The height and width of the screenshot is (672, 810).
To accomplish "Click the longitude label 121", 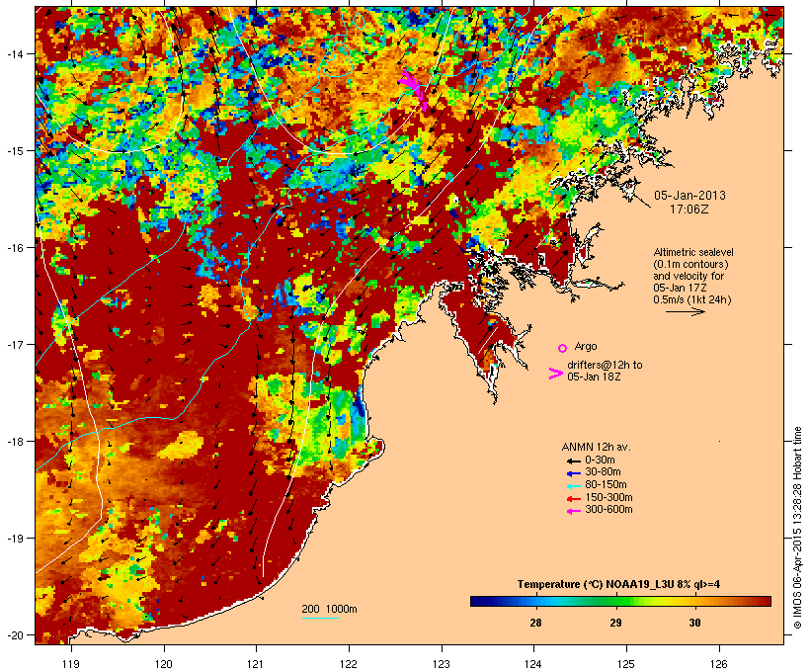I will tap(256, 664).
